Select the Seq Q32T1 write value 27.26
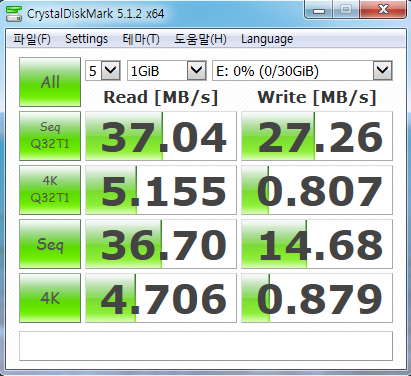411x376 pixels. 317,136
